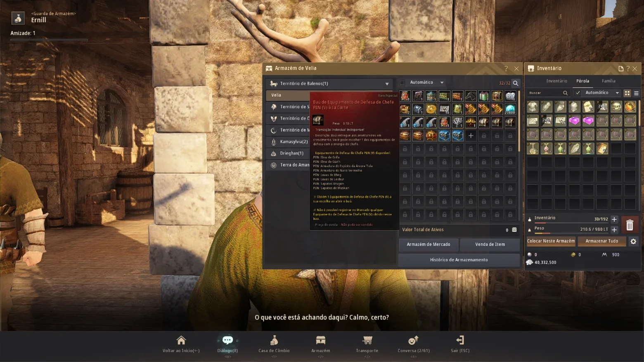Image resolution: width=644 pixels, height=362 pixels.
Task: Toggle warehouse Automático checkbox
Action: (x=402, y=82)
